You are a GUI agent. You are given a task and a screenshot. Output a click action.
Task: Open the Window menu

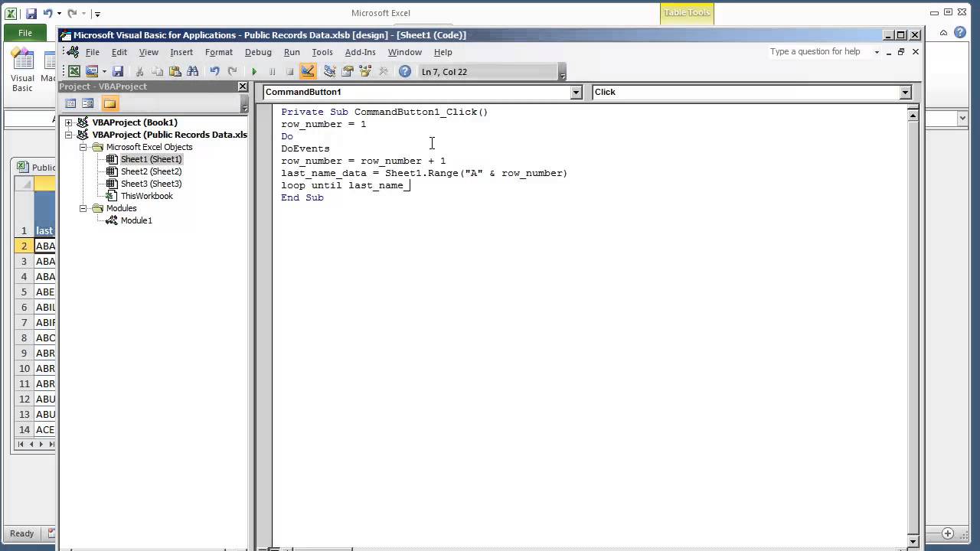(x=405, y=52)
